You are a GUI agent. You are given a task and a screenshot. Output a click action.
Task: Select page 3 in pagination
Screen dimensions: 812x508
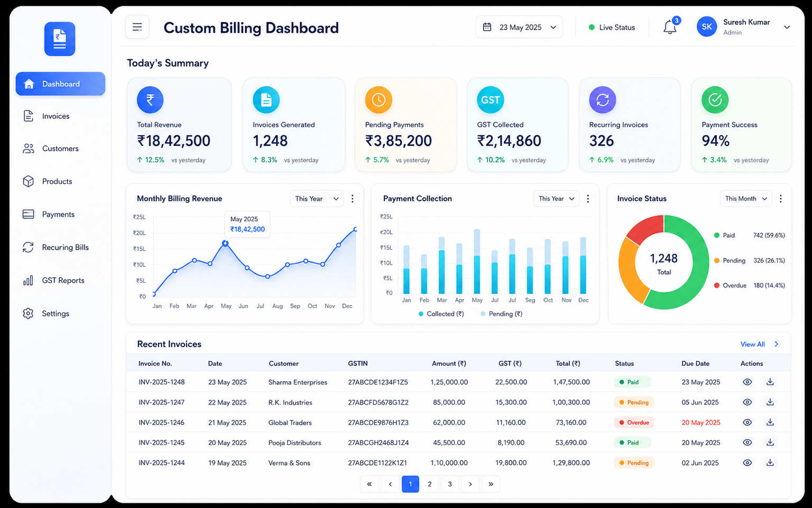pos(450,484)
